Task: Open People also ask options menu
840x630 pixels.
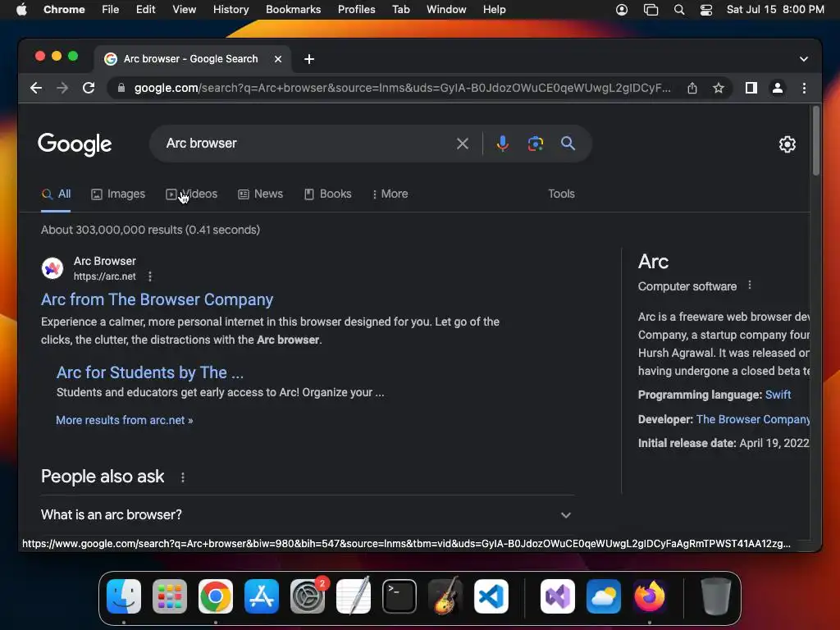Action: pos(183,477)
